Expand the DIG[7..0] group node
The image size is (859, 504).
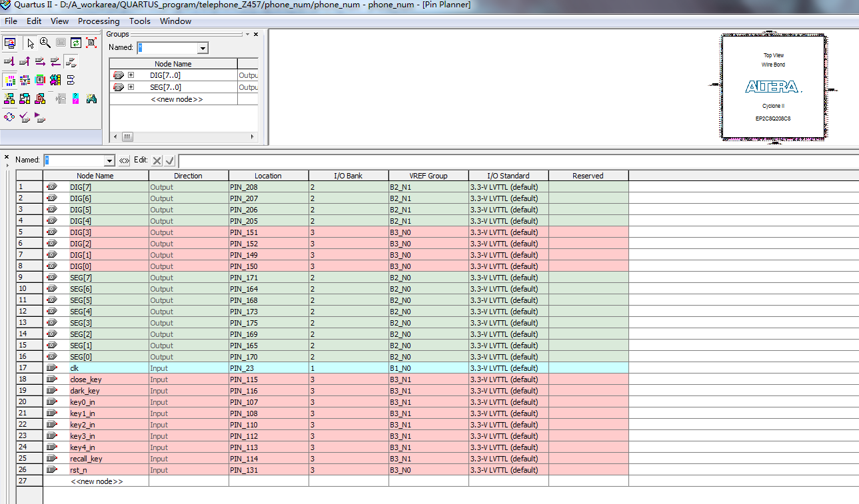(131, 75)
